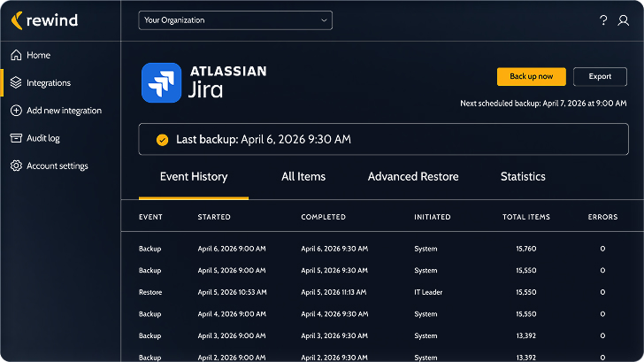
Task: Click start time April 5, 2026 10:53 AM
Action: tap(232, 292)
